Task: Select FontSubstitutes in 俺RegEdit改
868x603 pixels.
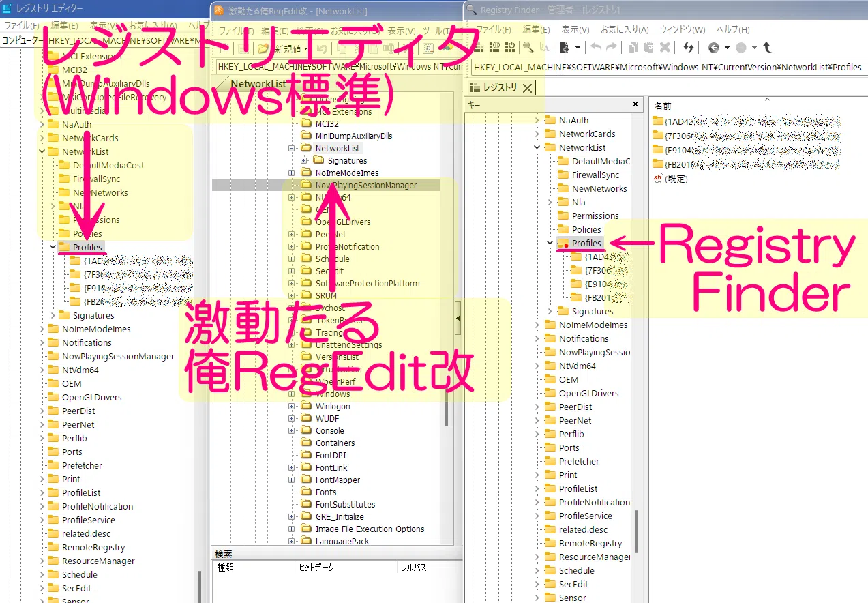Action: click(345, 504)
